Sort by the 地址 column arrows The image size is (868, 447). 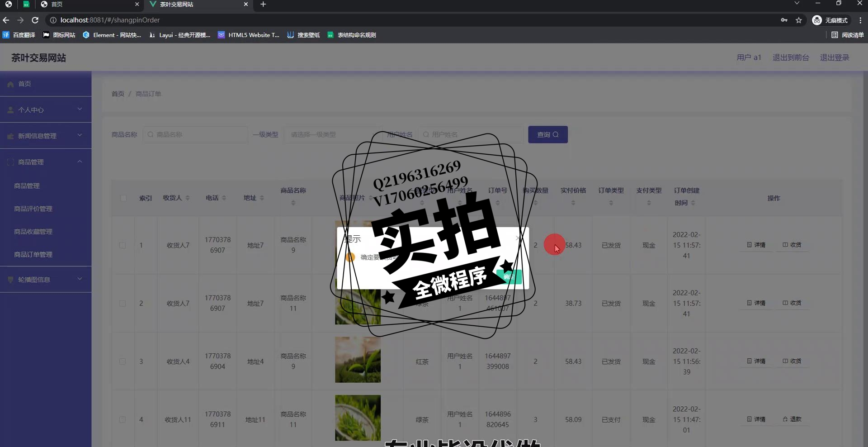pos(262,198)
